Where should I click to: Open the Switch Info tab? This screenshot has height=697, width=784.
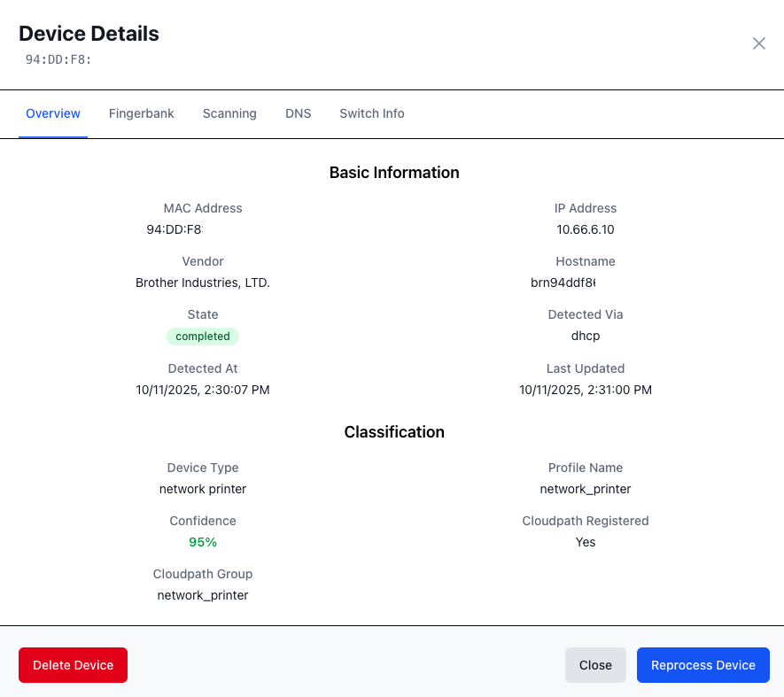pyautogui.click(x=372, y=113)
